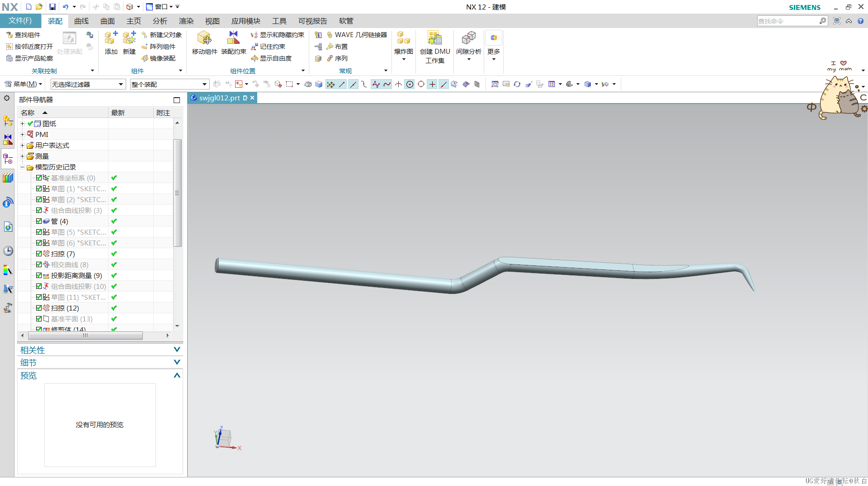
Task: Click the WAVE Geometry Linker icon
Action: click(330, 35)
